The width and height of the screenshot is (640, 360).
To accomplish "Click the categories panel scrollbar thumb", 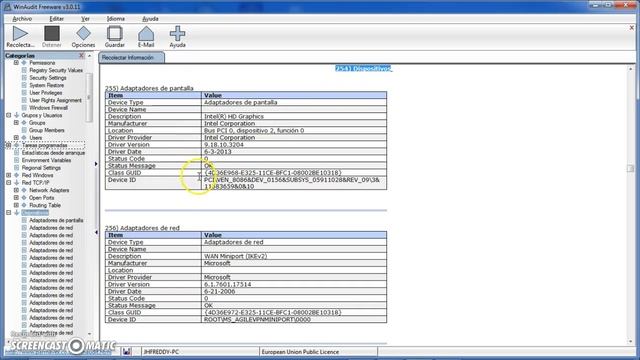I will (89, 98).
